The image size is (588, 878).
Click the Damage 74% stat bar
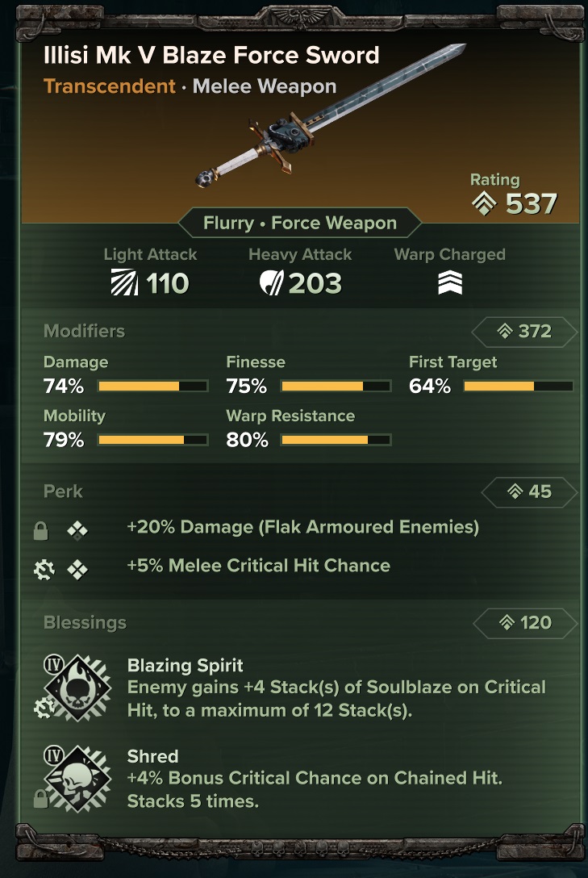tap(152, 387)
